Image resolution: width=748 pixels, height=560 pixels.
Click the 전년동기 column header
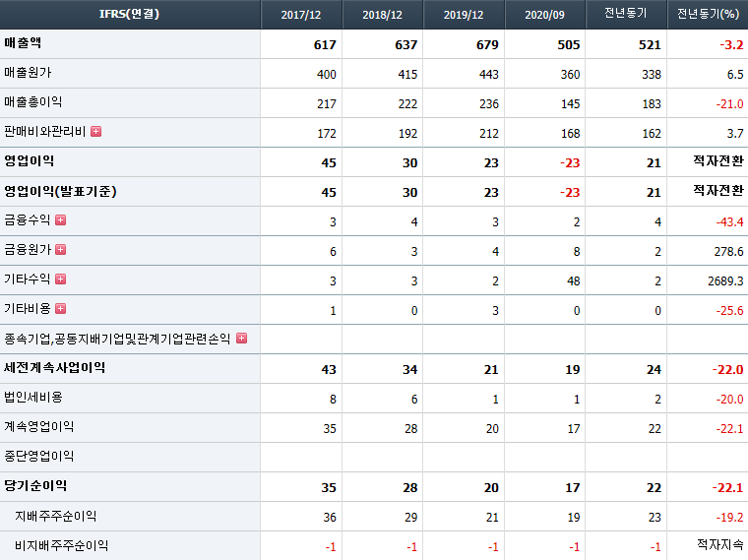625,14
